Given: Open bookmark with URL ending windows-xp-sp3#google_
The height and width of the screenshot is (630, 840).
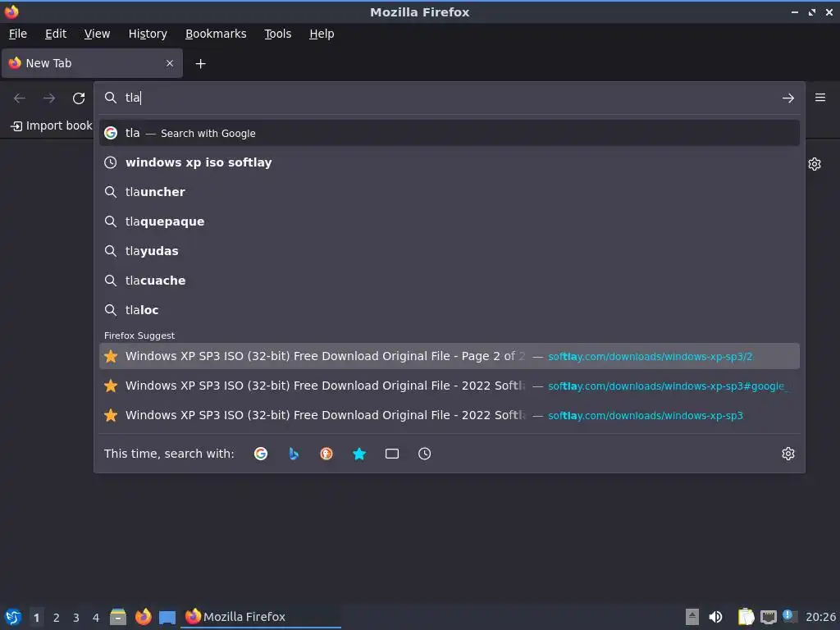Looking at the screenshot, I should pyautogui.click(x=450, y=386).
